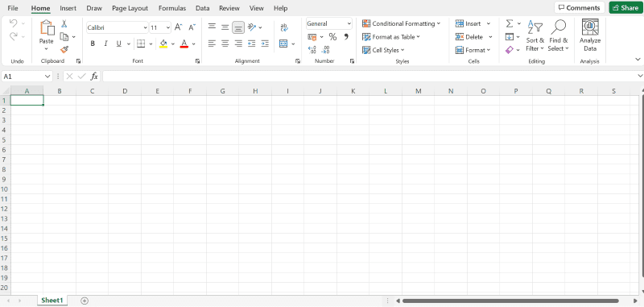
Task: Set Middle Align for cells
Action: pos(225,27)
